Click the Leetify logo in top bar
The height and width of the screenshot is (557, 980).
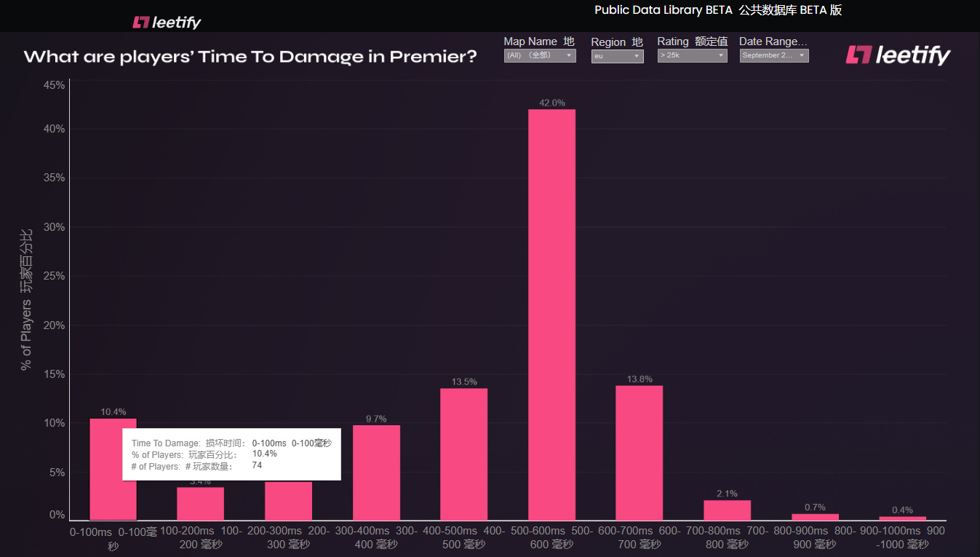click(x=167, y=23)
